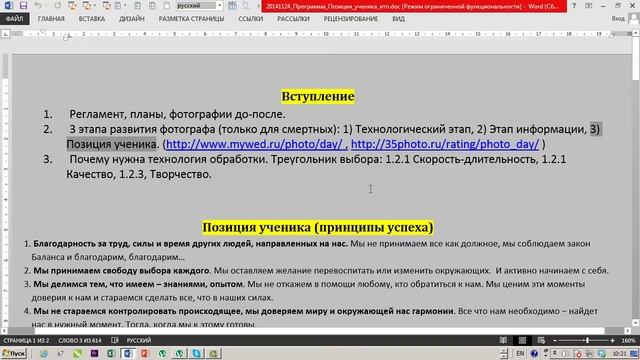Switch to the ВИД ribbon tab

[x=398, y=19]
